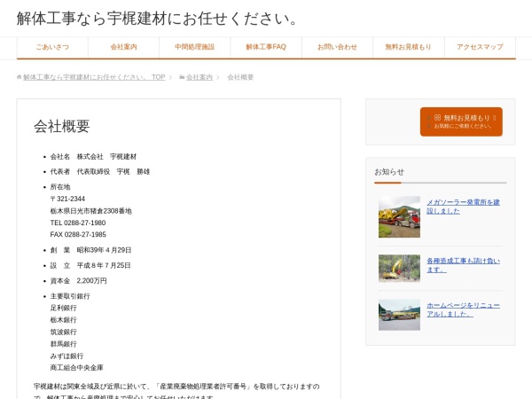532x399 pixels.
Task: Click the site title 解体工事なら宇梶建材にお任せください。
Action: tap(157, 19)
